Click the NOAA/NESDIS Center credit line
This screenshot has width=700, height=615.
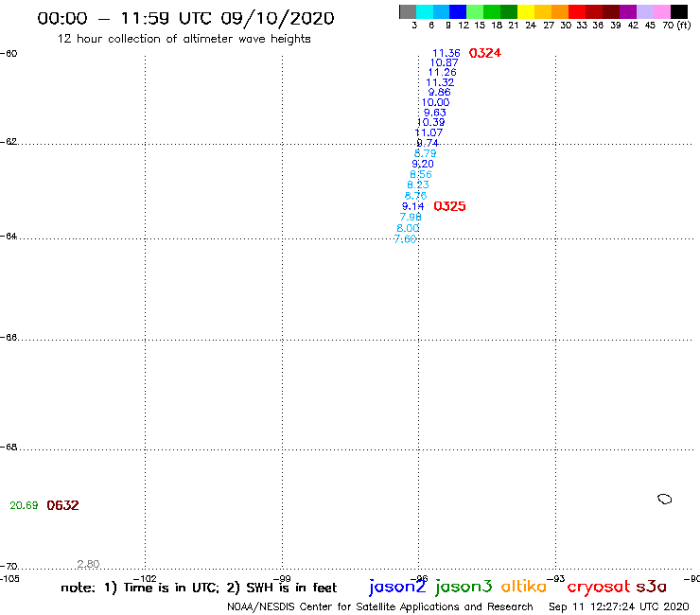click(380, 607)
